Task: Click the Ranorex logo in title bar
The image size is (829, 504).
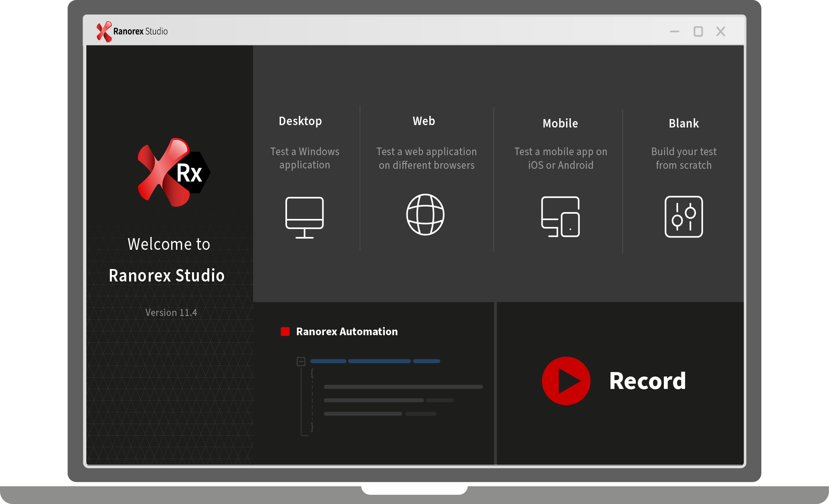Action: (x=104, y=31)
